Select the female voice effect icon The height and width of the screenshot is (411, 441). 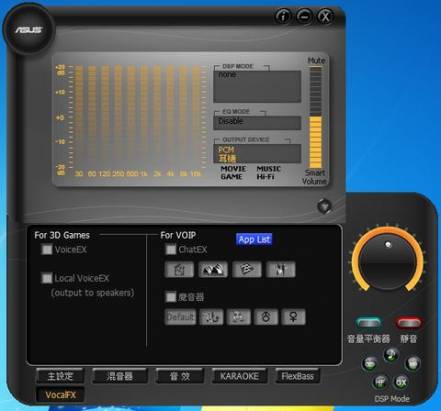pos(293,317)
